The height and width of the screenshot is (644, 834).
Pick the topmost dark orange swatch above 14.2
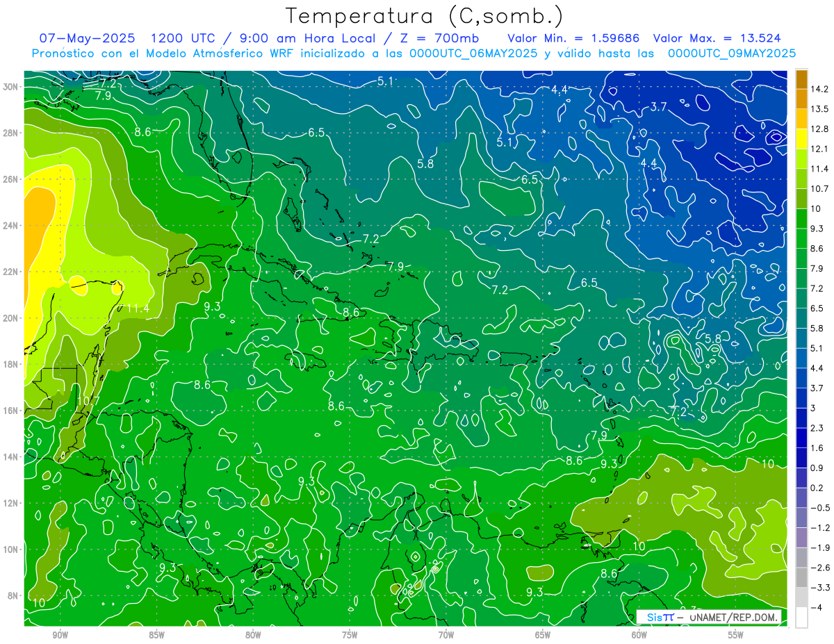(801, 79)
